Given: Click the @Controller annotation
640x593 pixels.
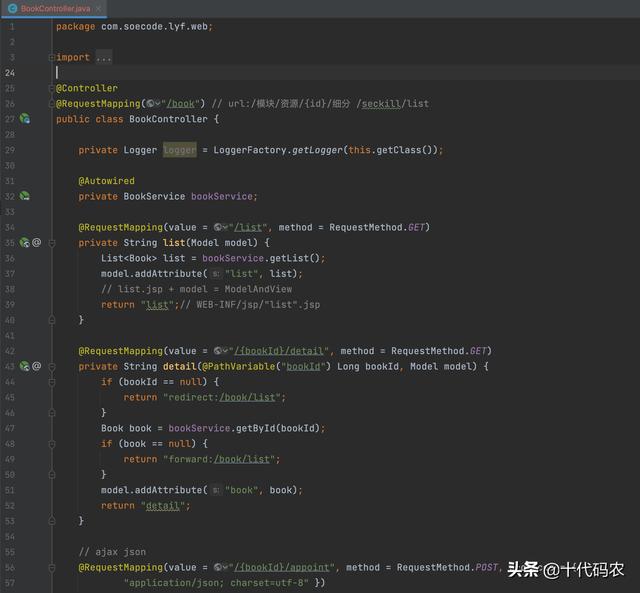Looking at the screenshot, I should pyautogui.click(x=87, y=88).
